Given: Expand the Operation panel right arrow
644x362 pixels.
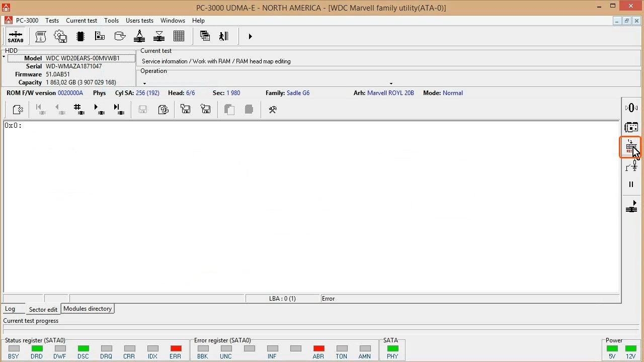Looking at the screenshot, I should click(x=391, y=83).
